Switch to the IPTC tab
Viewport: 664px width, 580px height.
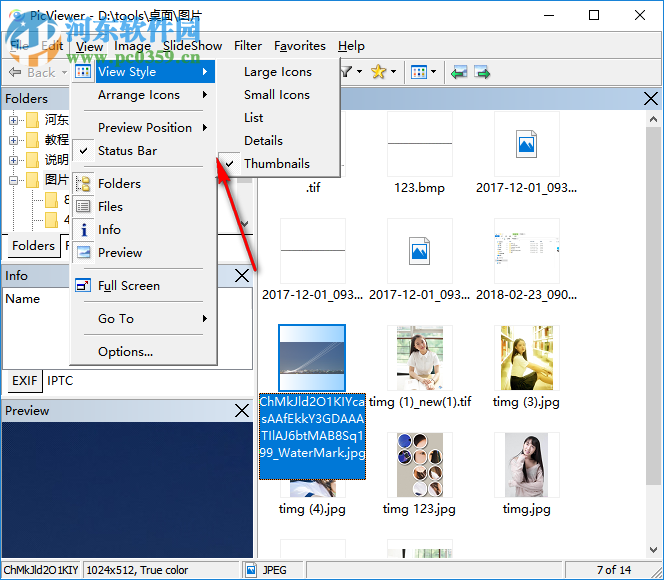(x=60, y=381)
